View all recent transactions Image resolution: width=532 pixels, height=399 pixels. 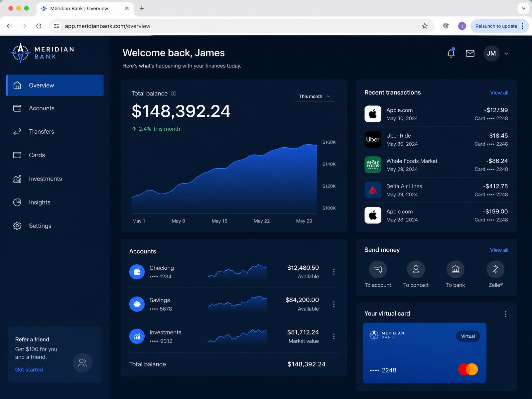click(x=499, y=93)
